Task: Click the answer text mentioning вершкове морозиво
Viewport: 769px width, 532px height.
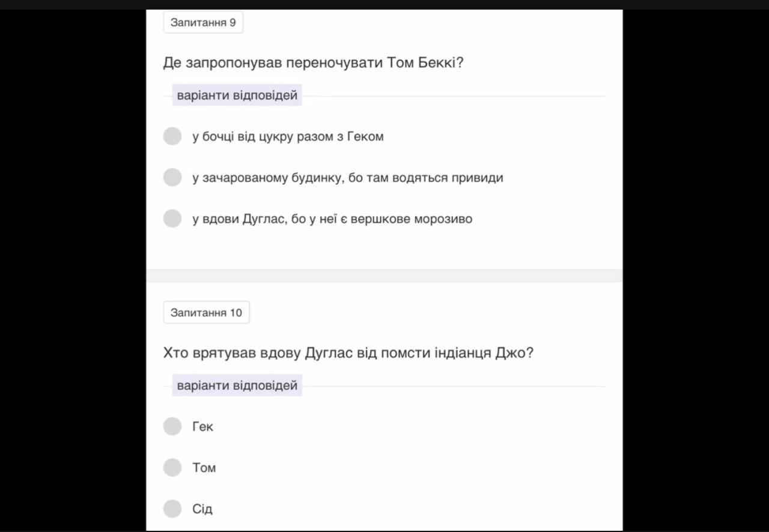Action: pos(332,219)
